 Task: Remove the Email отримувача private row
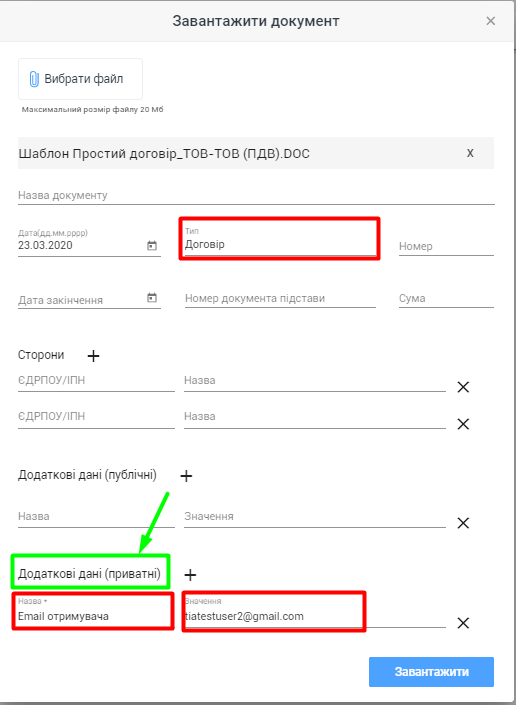[463, 623]
